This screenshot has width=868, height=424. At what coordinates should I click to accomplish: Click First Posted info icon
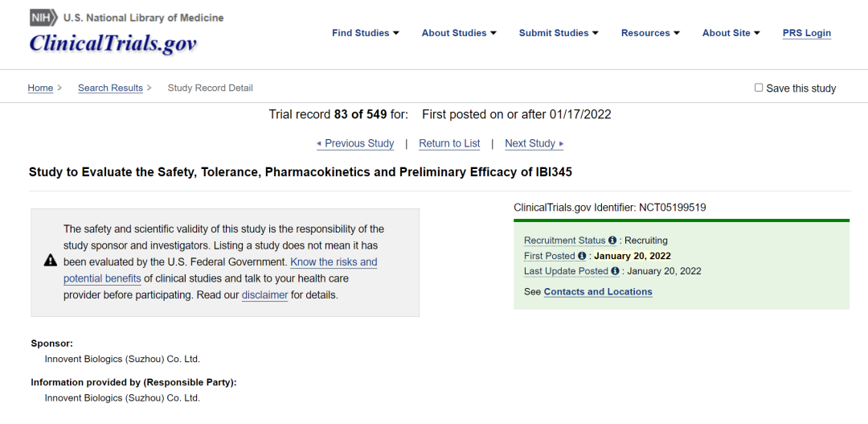tap(582, 256)
